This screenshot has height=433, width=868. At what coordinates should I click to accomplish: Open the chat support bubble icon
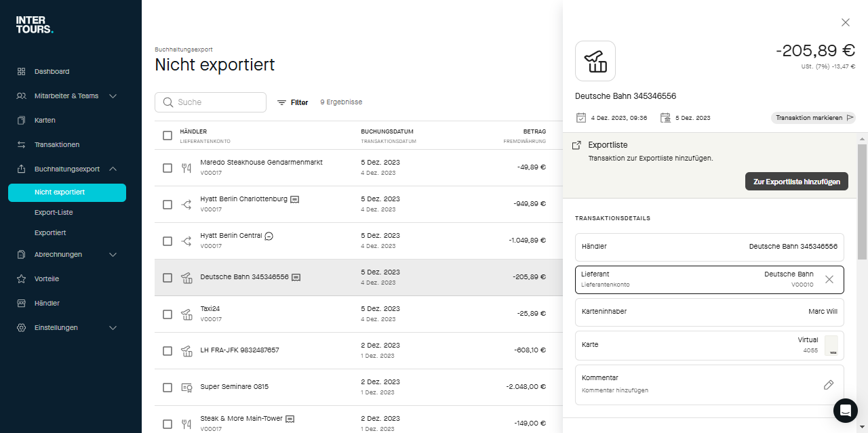pos(845,410)
